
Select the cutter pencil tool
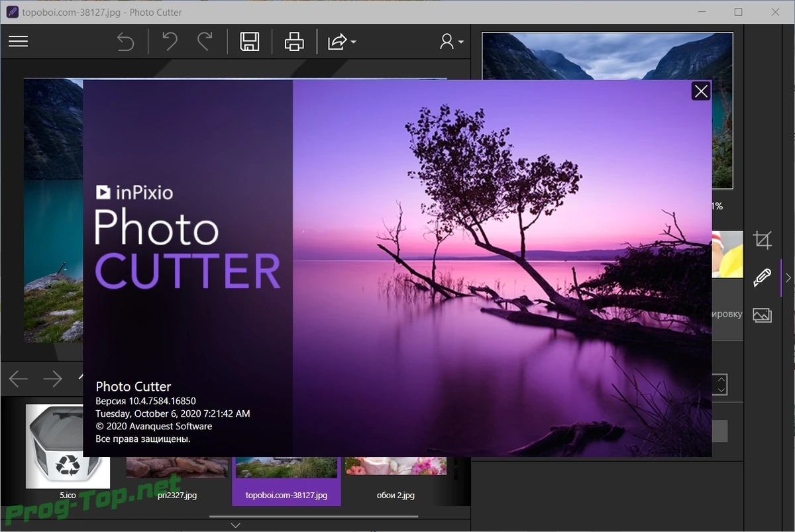point(763,277)
